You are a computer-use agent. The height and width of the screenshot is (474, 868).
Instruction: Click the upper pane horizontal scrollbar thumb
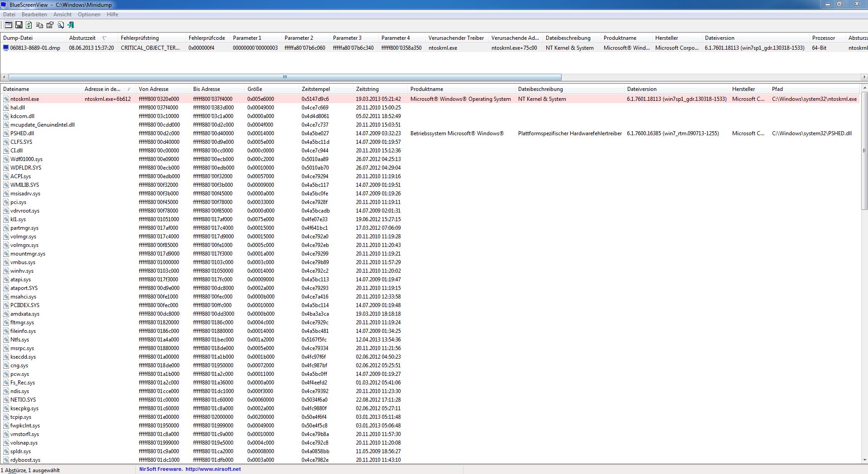[285, 77]
